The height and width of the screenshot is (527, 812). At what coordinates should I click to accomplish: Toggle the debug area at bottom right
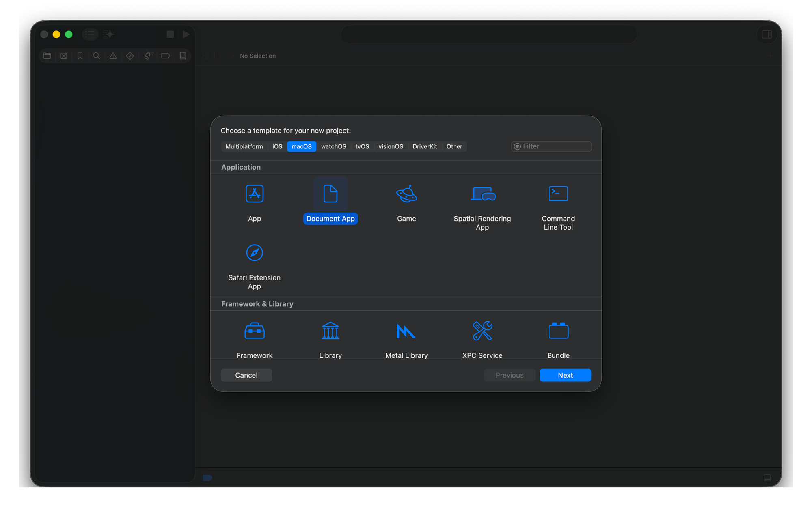[x=767, y=478]
